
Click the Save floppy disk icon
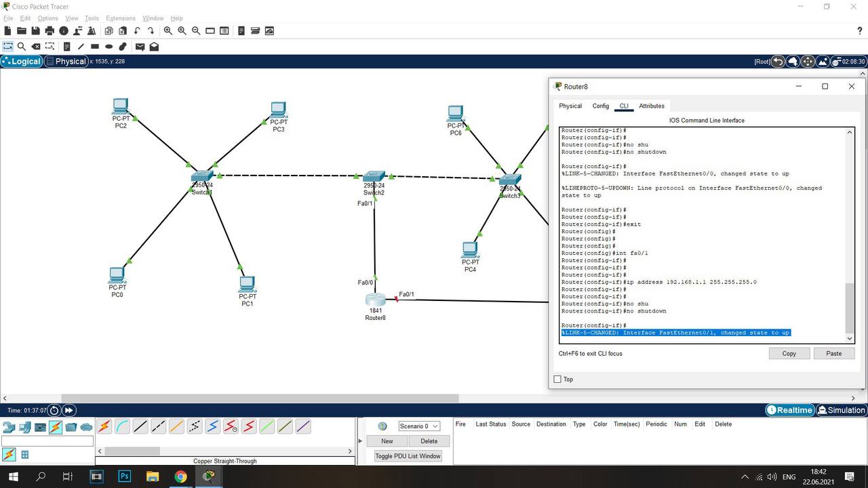[x=35, y=30]
